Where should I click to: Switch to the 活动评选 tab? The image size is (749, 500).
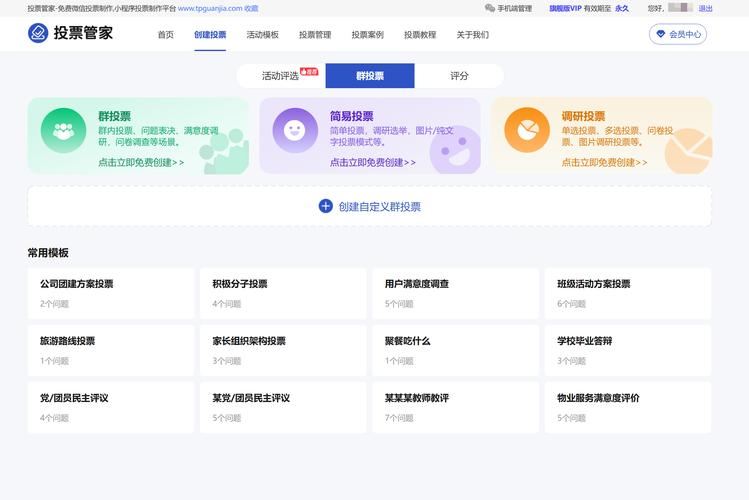pyautogui.click(x=280, y=76)
